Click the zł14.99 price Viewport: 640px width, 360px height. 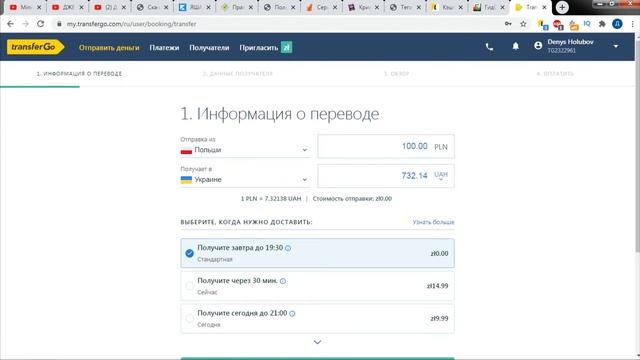438,286
